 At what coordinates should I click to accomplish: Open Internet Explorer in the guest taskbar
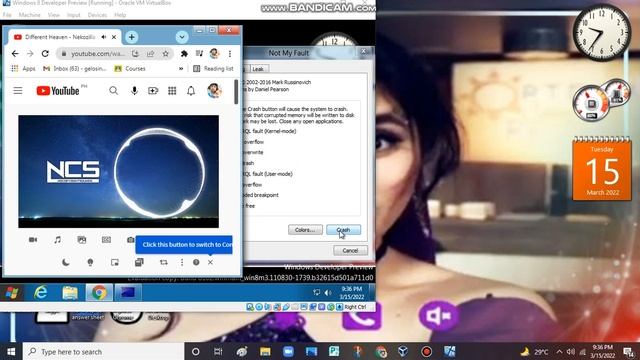pyautogui.click(x=40, y=293)
